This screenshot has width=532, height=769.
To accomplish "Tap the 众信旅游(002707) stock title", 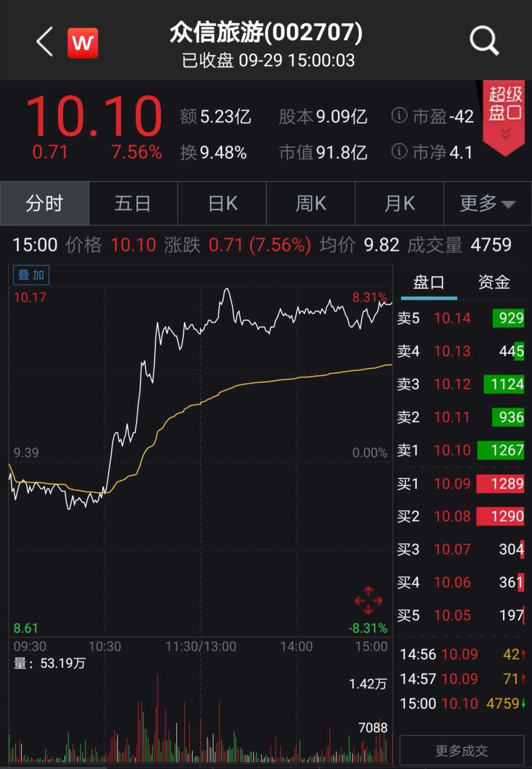I will [266, 32].
